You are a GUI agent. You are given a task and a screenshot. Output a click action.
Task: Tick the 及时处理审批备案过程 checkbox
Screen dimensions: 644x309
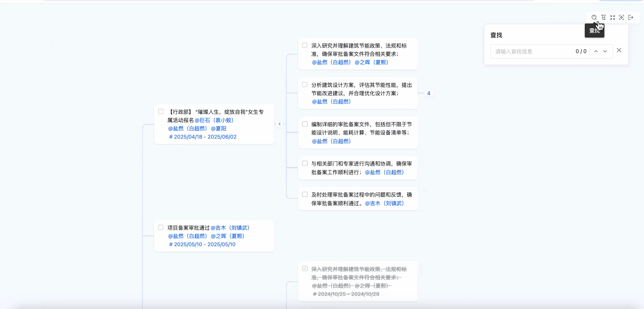[305, 194]
